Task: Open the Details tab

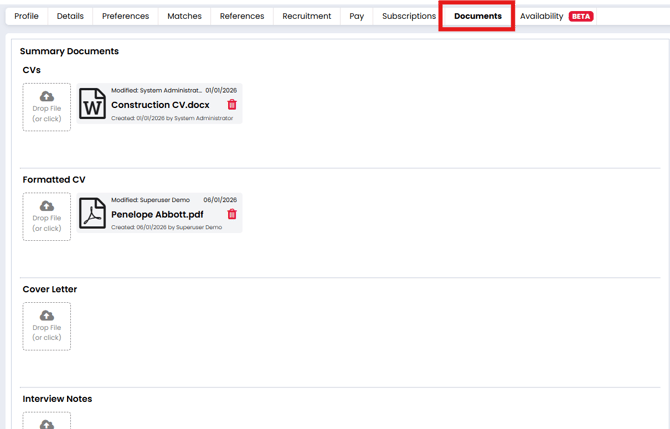Action: click(70, 16)
